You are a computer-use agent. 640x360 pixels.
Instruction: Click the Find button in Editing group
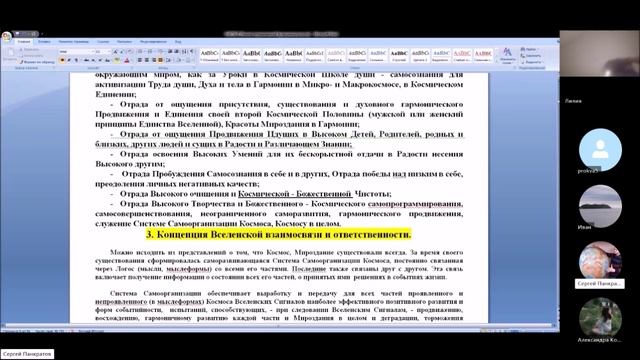(x=529, y=49)
